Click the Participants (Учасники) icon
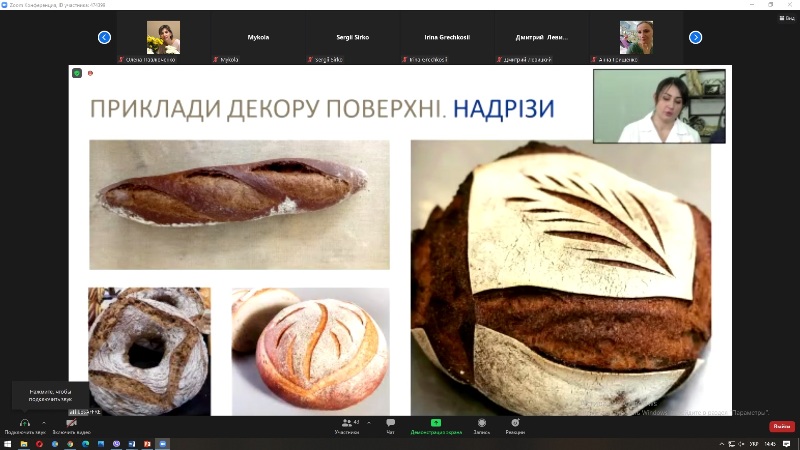The width and height of the screenshot is (800, 450). (x=346, y=423)
